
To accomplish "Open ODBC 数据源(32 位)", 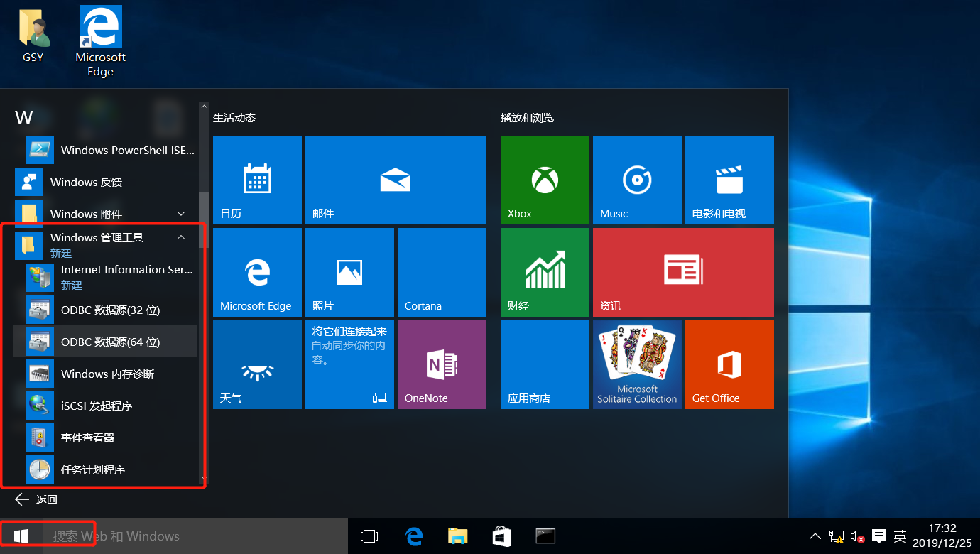I will point(105,310).
